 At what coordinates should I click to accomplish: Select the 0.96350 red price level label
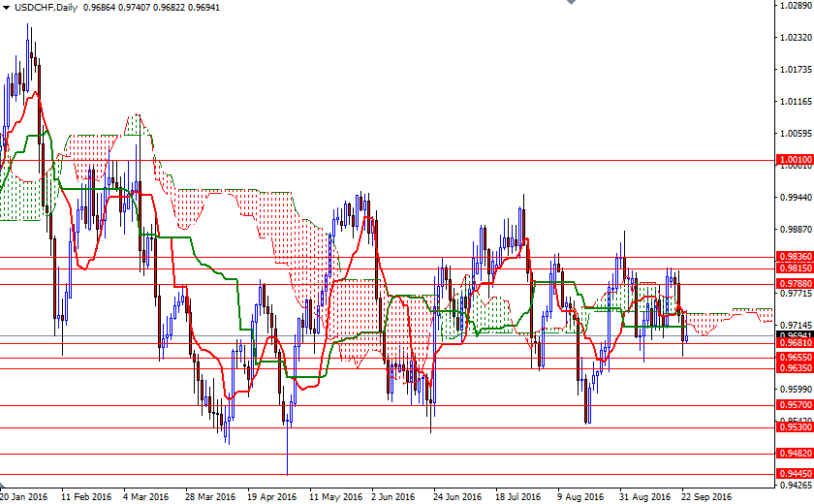(795, 368)
